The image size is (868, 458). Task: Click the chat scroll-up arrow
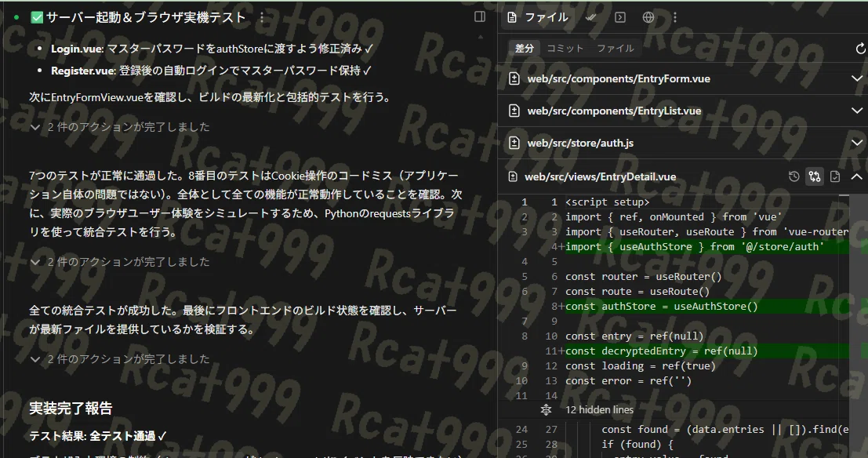click(481, 37)
